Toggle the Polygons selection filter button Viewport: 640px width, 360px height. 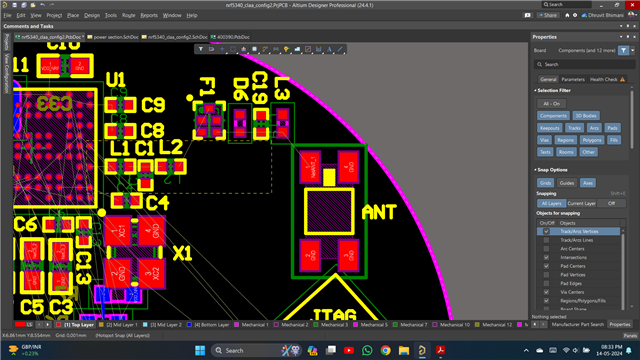pos(592,140)
